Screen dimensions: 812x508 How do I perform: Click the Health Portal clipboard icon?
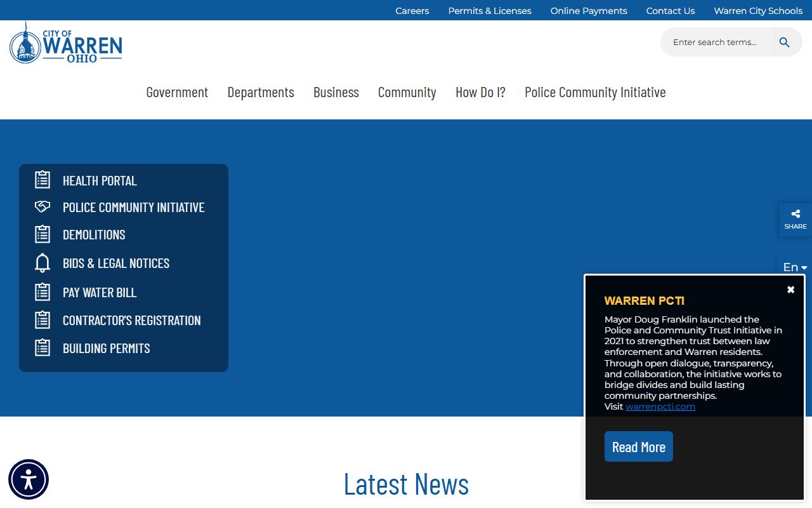point(43,180)
